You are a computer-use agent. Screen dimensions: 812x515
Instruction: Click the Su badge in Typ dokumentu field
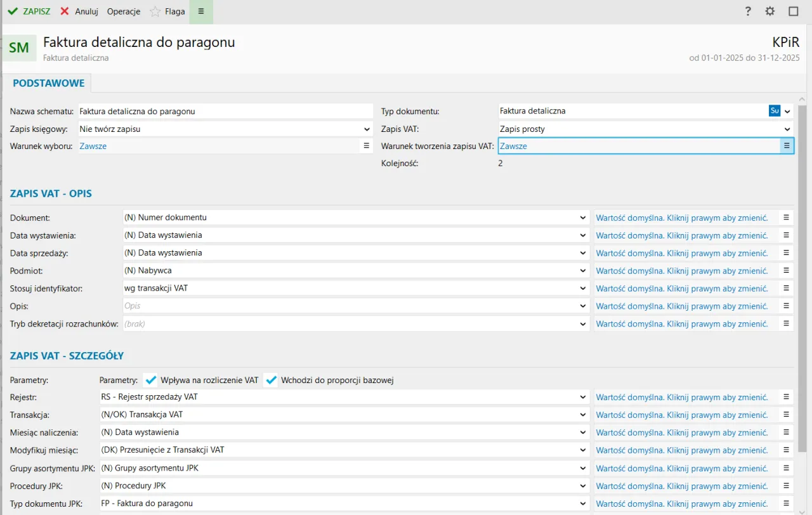[774, 111]
